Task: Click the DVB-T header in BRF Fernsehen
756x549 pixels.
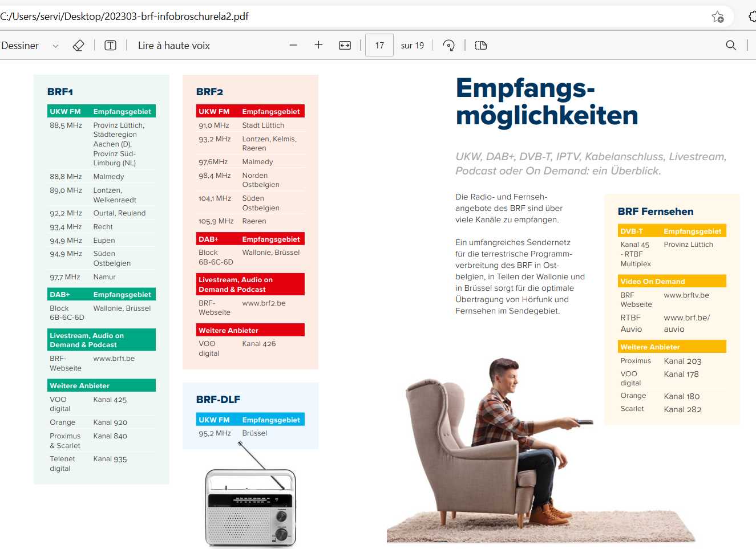Action: click(632, 231)
